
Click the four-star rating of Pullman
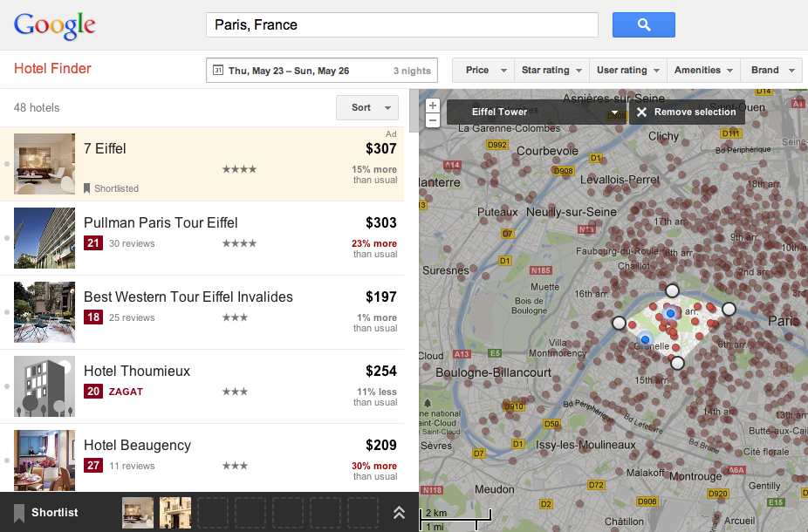[x=239, y=243]
